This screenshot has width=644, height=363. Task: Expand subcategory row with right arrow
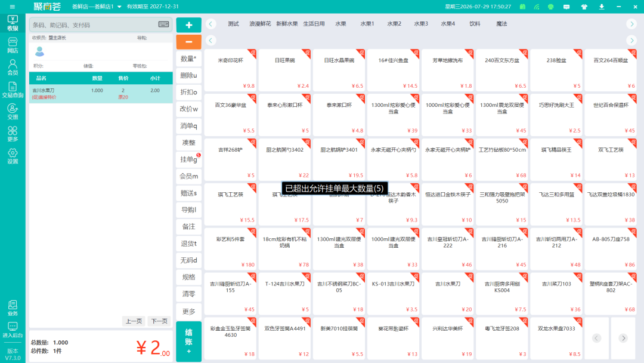coord(631,40)
